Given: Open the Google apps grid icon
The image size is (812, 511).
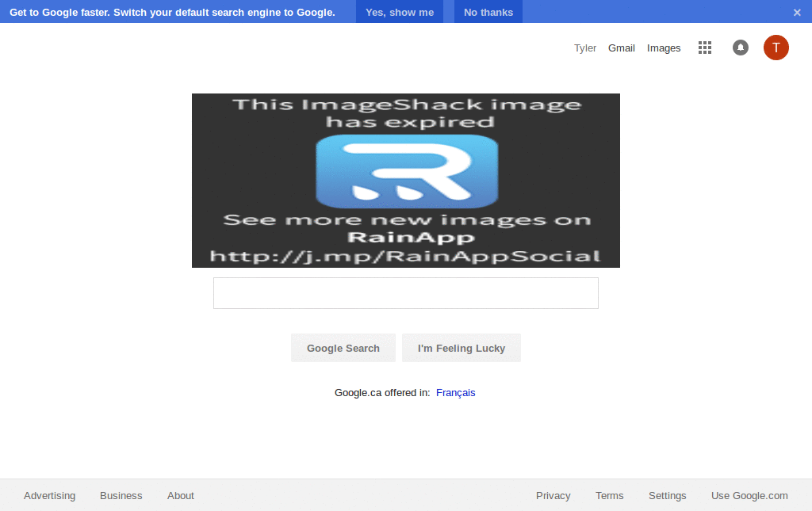Looking at the screenshot, I should coord(704,48).
